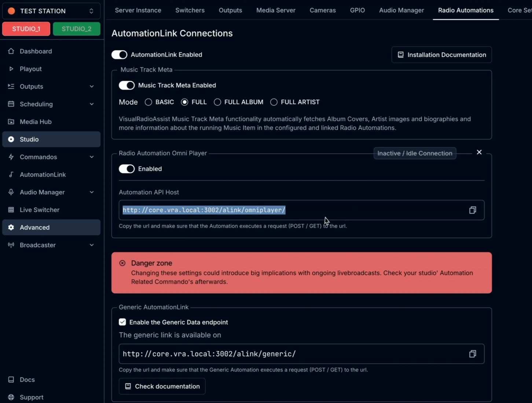The height and width of the screenshot is (403, 532).
Task: Click the Playout play icon in sidebar
Action: point(11,69)
